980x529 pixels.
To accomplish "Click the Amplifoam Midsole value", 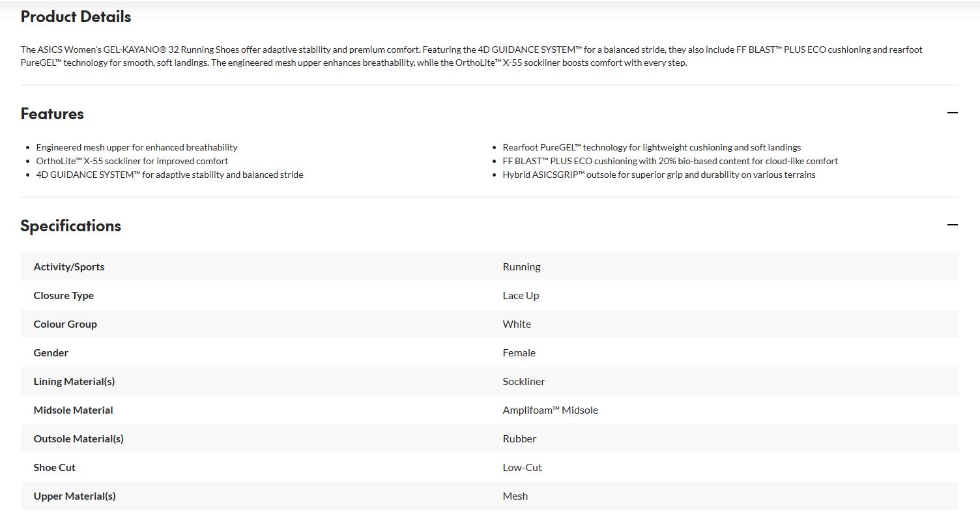I will [x=550, y=410].
